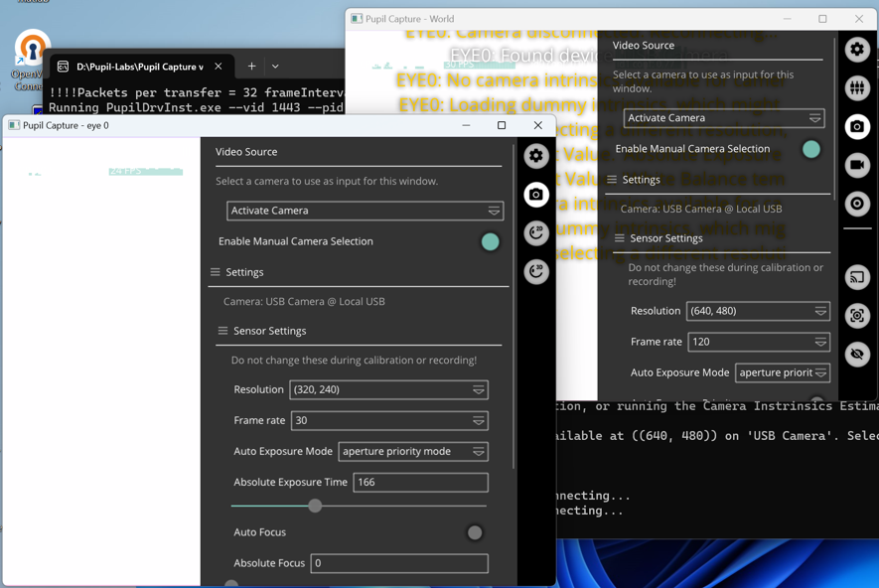Close the Pupil Capture - eye 0 window
The image size is (879, 588).
[x=537, y=125]
